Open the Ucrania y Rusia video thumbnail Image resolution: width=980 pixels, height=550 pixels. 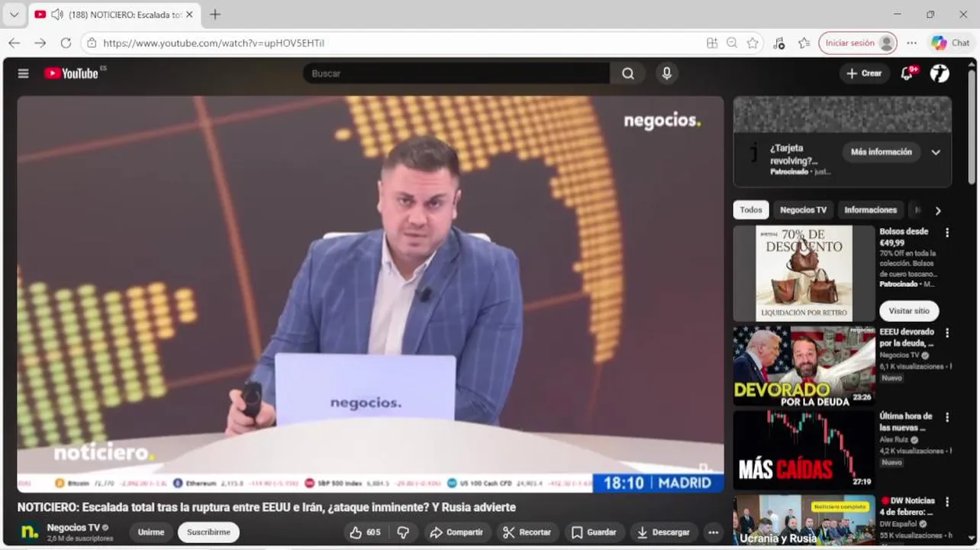[x=804, y=521]
